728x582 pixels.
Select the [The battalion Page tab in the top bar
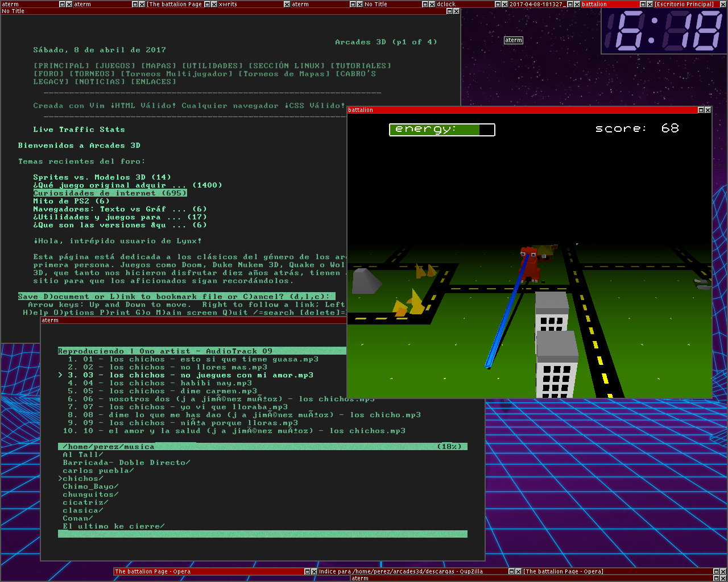[x=175, y=4]
